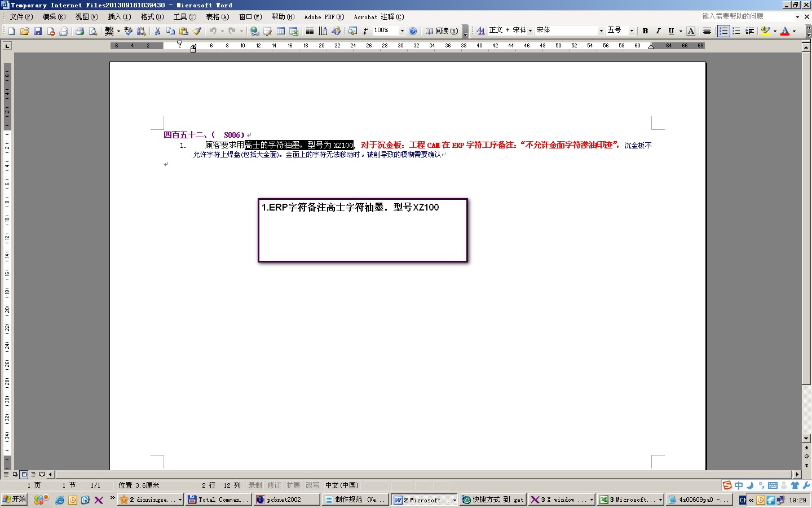Click scroll down arrow on vertical scrollbar
The image size is (812, 508).
806,439
